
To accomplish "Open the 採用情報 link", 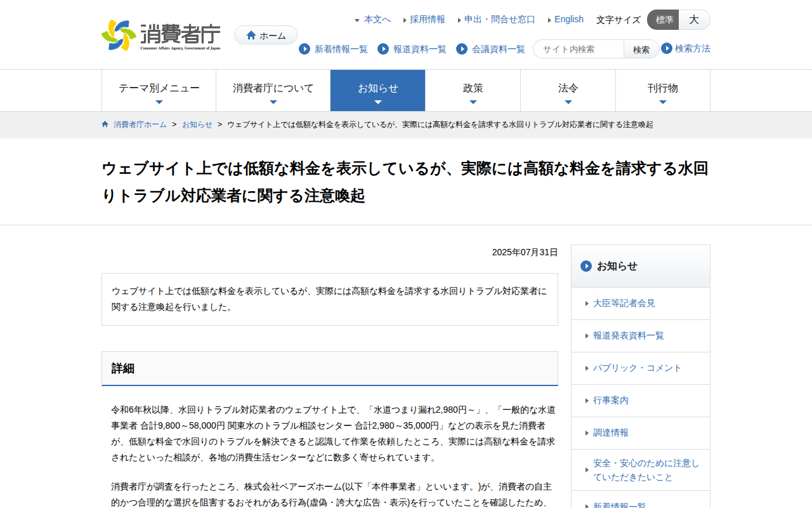I will pyautogui.click(x=428, y=20).
